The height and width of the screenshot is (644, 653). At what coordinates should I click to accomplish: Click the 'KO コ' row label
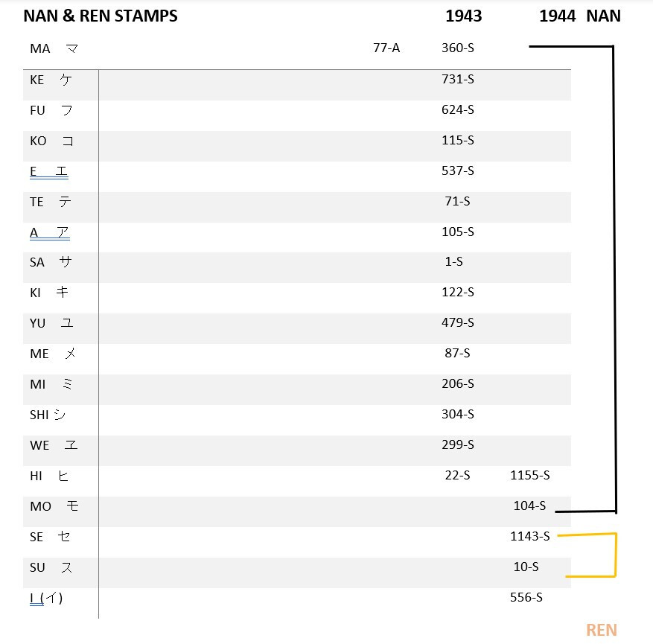coord(51,141)
